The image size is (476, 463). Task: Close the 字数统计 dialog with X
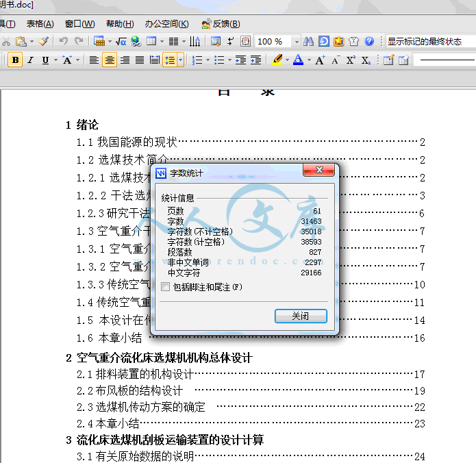point(318,170)
